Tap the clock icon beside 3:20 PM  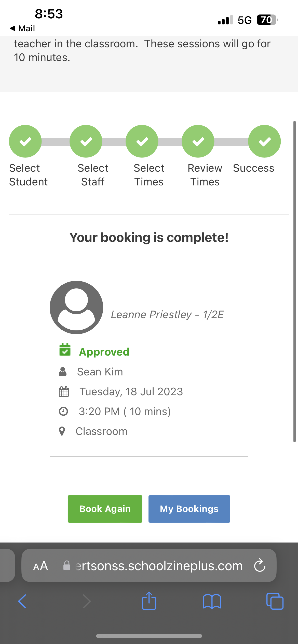pyautogui.click(x=63, y=411)
